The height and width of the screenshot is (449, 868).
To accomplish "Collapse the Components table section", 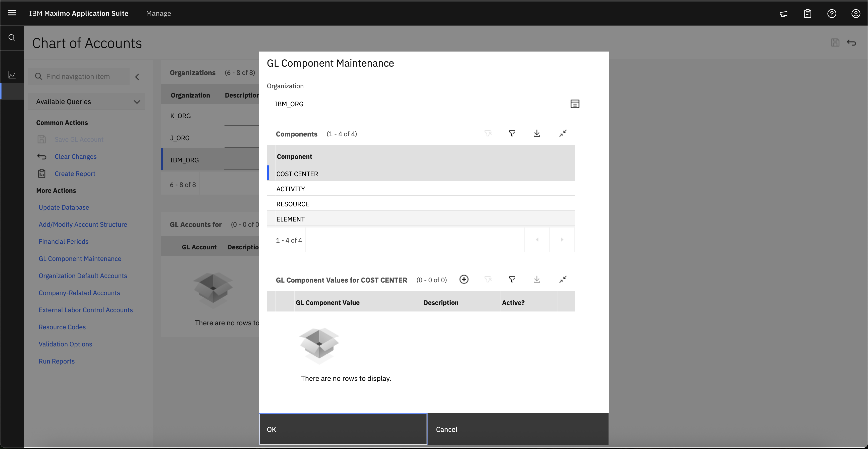I will click(x=563, y=133).
